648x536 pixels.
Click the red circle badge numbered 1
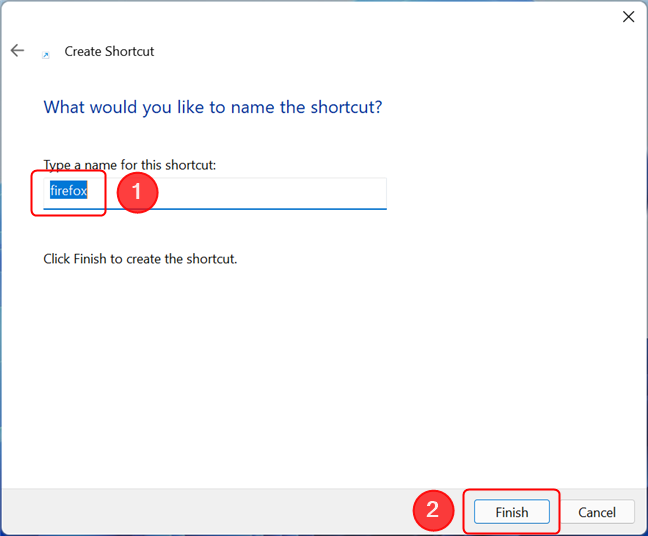pyautogui.click(x=137, y=192)
